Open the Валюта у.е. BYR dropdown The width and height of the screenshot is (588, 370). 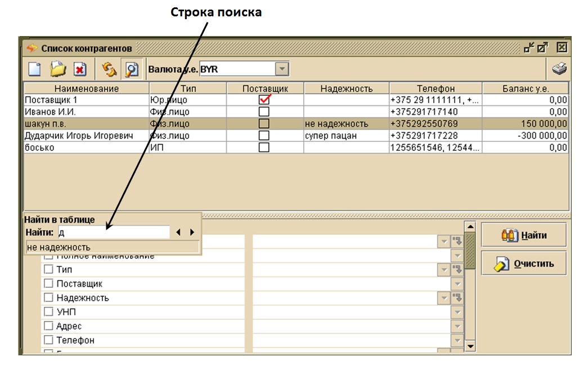pos(282,69)
